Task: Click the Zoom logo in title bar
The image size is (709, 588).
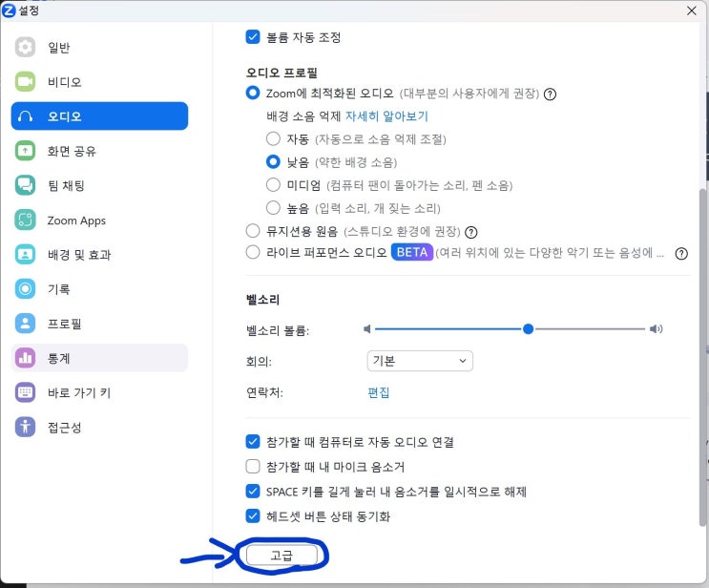Action: tap(9, 10)
